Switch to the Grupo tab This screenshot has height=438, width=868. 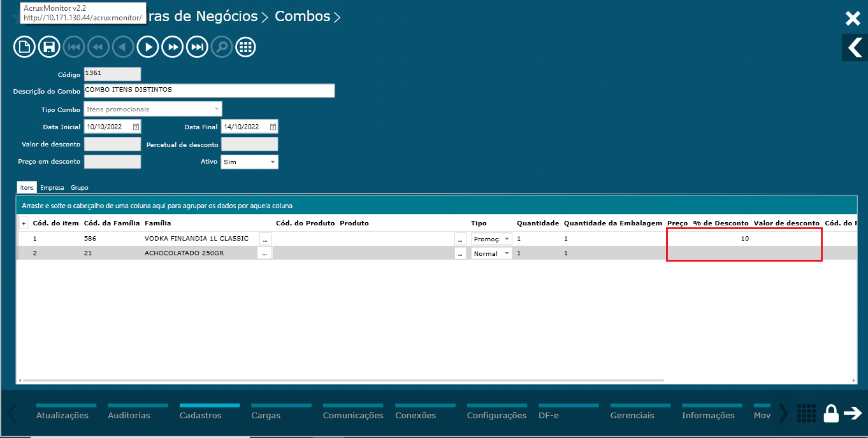point(80,188)
